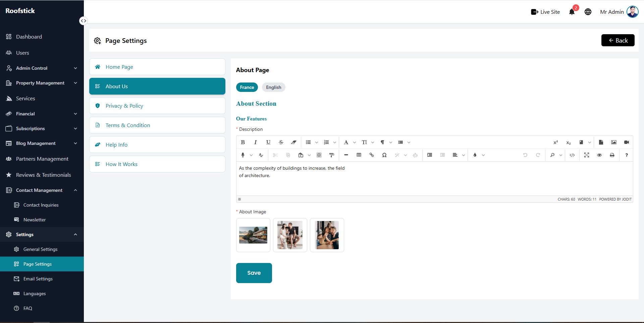
Task: Apply italic formatting in editor toolbar
Action: pyautogui.click(x=256, y=142)
